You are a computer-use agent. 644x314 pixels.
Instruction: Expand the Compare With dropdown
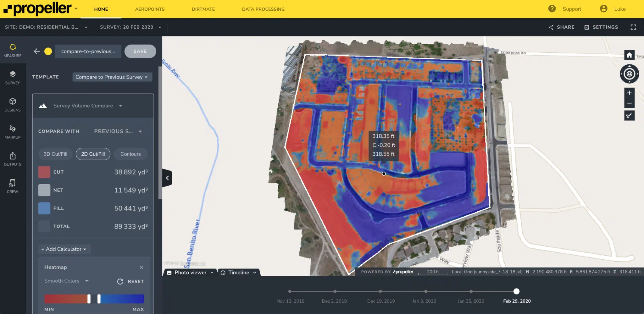118,131
